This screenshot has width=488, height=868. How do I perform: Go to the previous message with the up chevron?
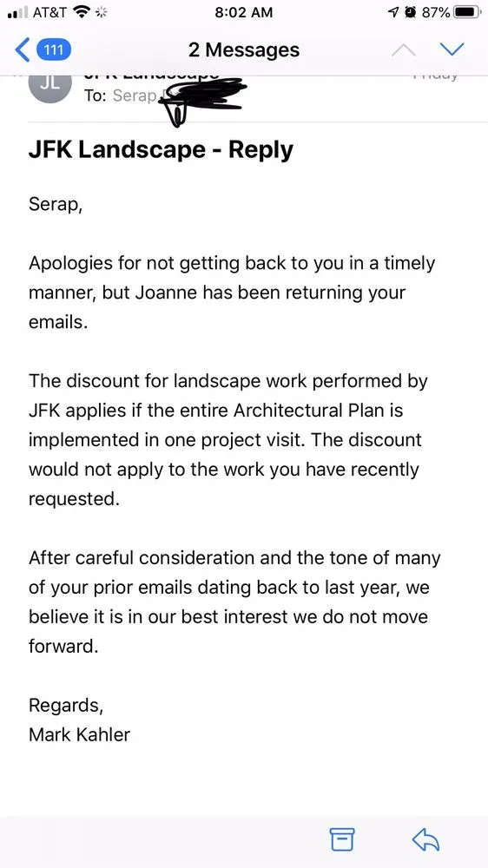pos(403,50)
